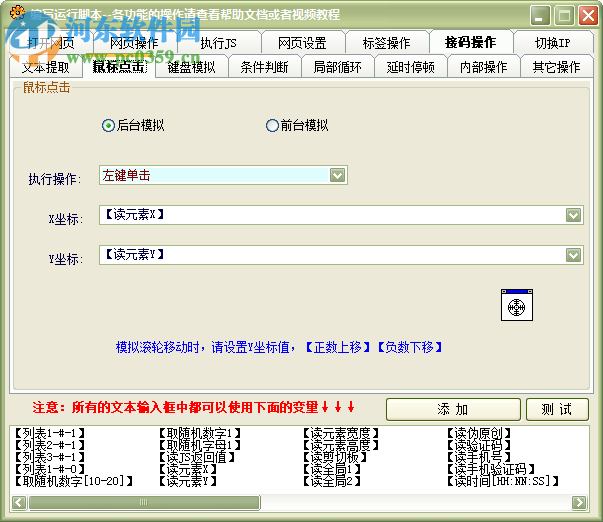Switch to the 执行JS tab
The image size is (603, 522).
click(218, 43)
